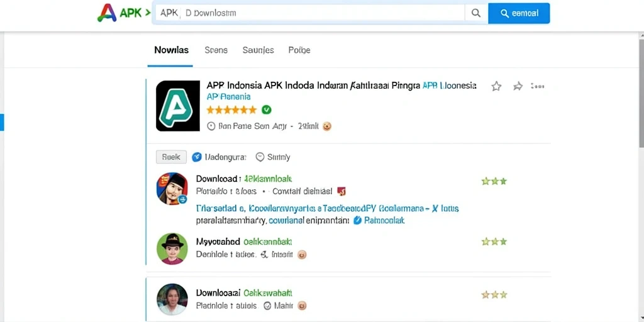Image resolution: width=644 pixels, height=322 pixels.
Task: Open the three-dots more options menu
Action: [x=537, y=86]
